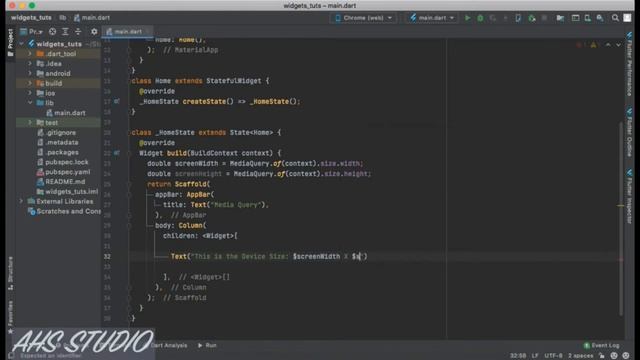This screenshot has height=360, width=640.
Task: Click the green attach-debugger icon in toolbar
Action: point(531,18)
